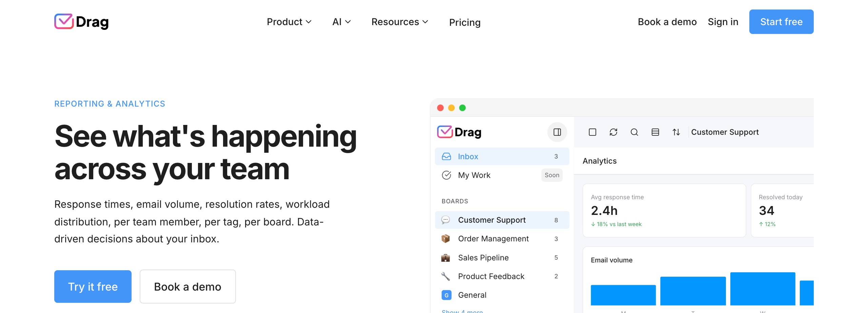Select My Work in the sidebar
The image size is (868, 313).
click(x=502, y=175)
